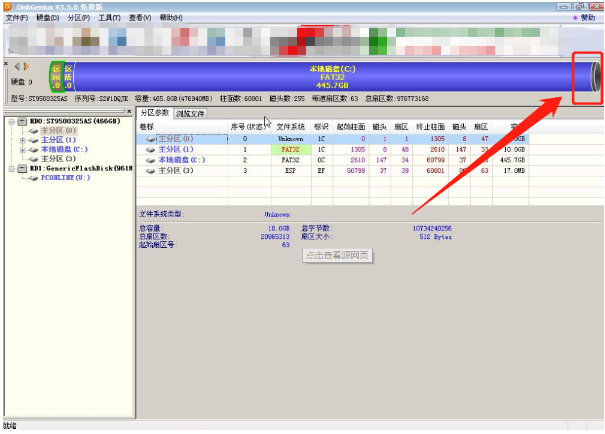The image size is (605, 434).
Task: Go to next disk with orange right arrow
Action: (26, 67)
